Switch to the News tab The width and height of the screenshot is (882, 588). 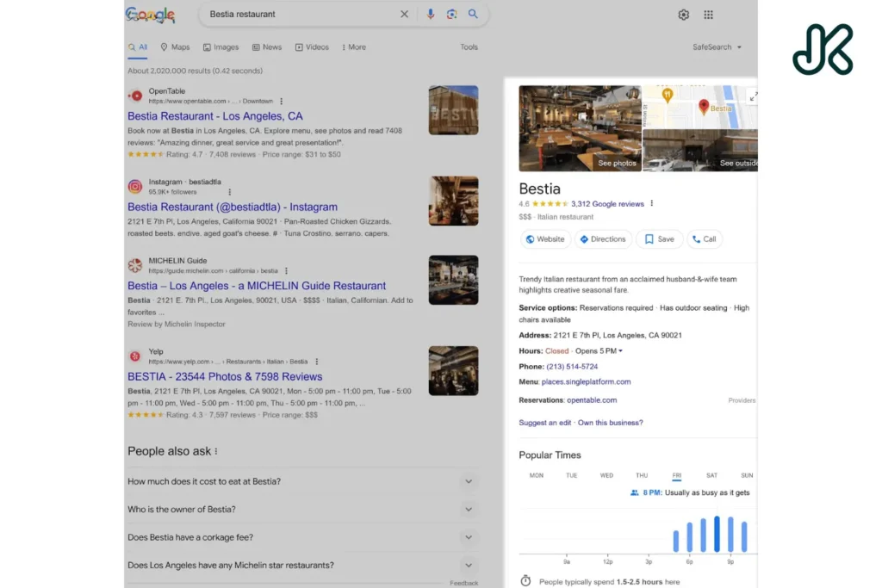tap(267, 47)
